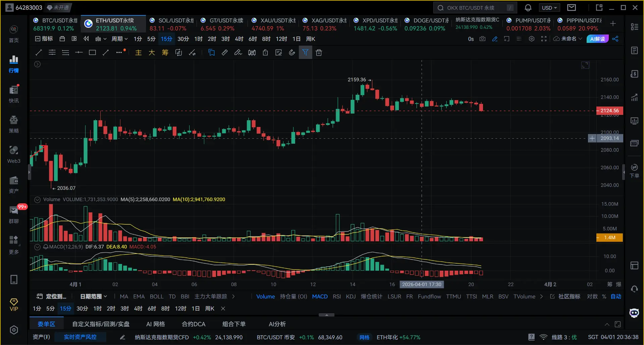The image size is (644, 345).
Task: Open the 合约DCA tab
Action: 194,324
